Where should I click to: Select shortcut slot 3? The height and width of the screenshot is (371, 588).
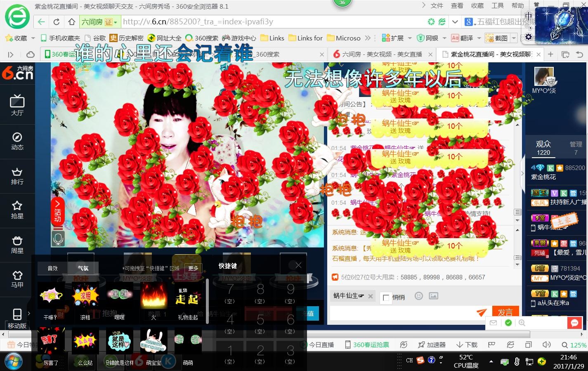point(290,354)
